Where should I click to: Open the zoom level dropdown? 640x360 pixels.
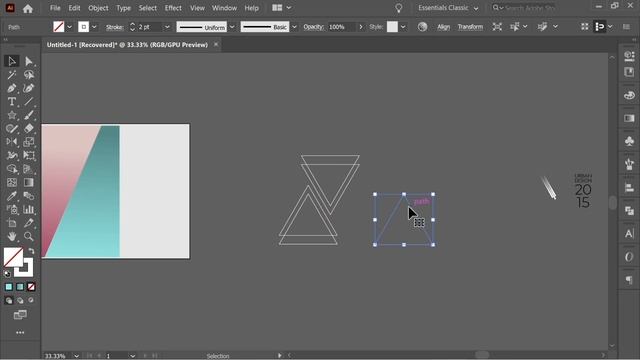(76, 356)
